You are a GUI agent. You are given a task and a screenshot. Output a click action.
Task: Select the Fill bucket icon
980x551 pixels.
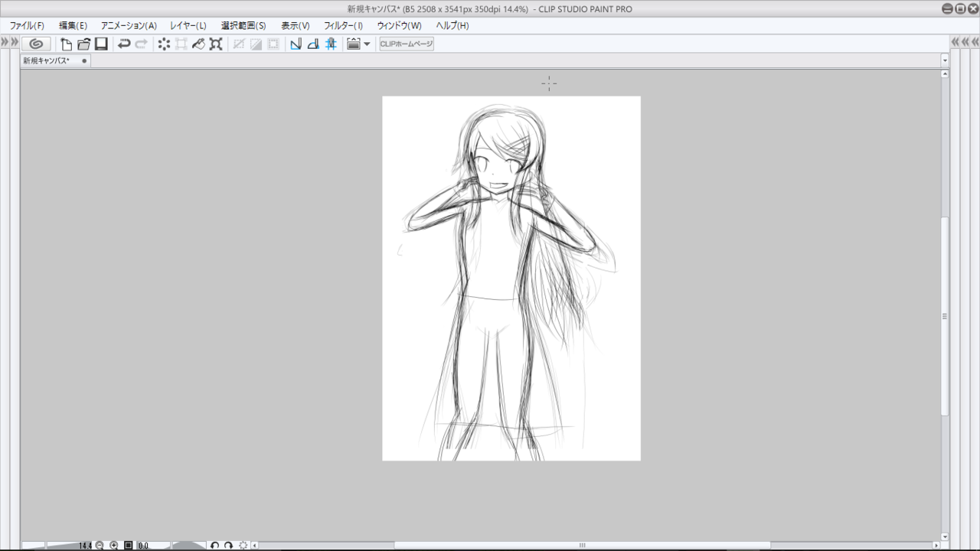[198, 44]
